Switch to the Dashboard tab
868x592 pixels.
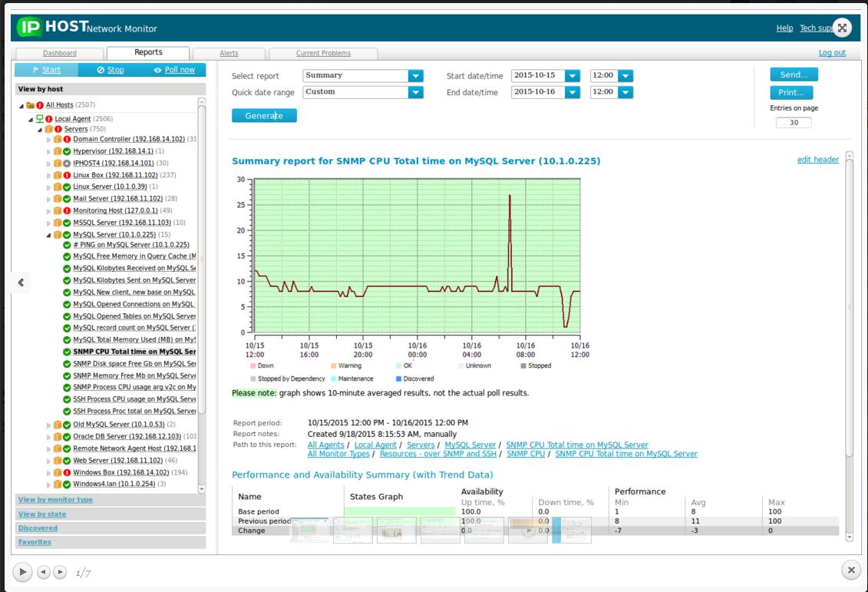pyautogui.click(x=60, y=53)
